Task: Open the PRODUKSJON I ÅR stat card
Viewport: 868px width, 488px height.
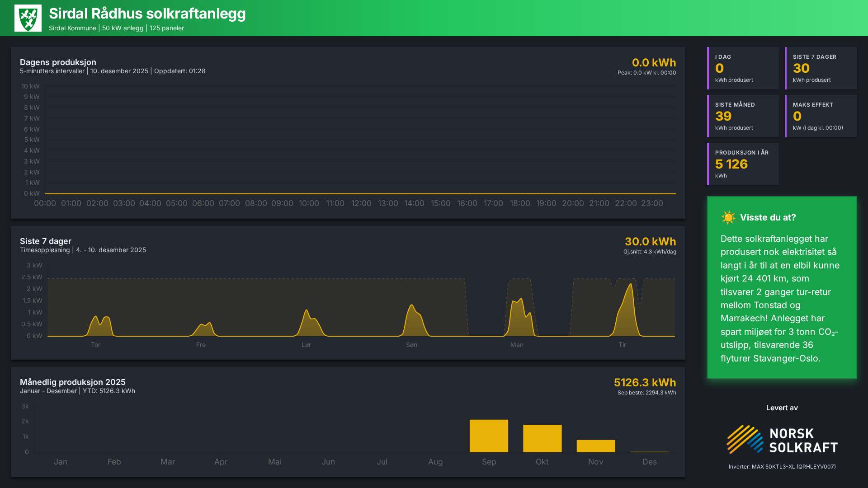Action: (x=743, y=164)
